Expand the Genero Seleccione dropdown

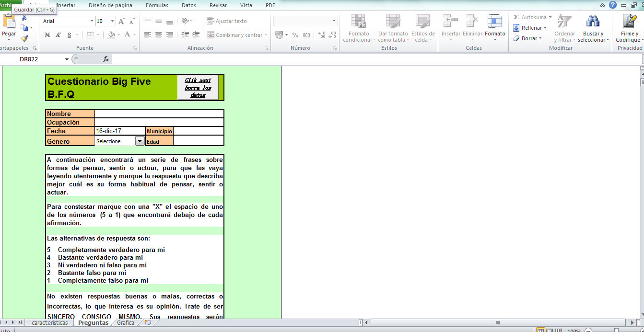(x=140, y=141)
